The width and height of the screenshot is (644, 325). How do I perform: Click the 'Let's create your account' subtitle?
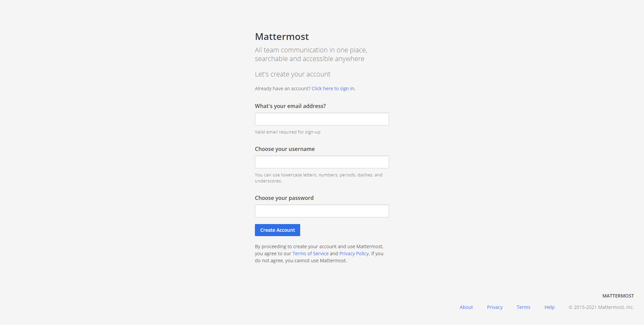point(292,74)
